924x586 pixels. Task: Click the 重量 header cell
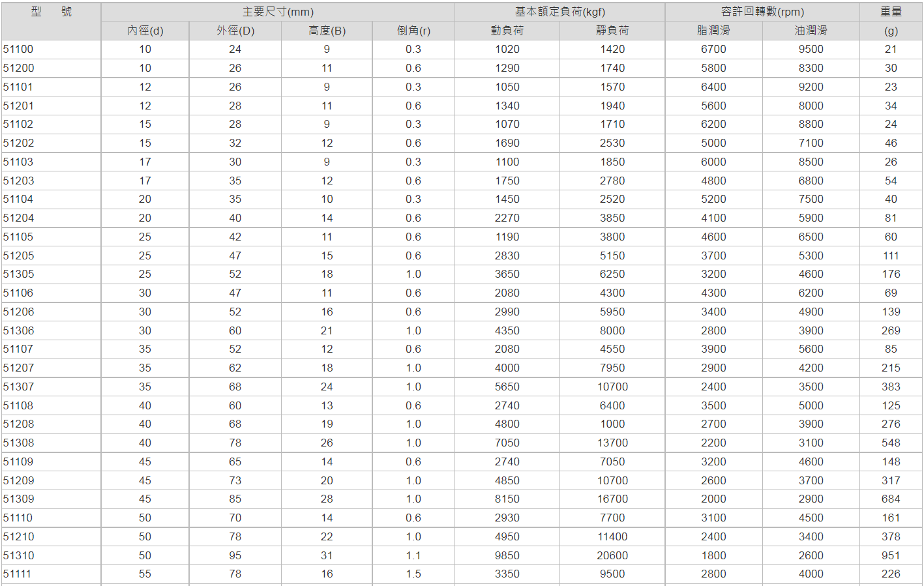tap(891, 12)
